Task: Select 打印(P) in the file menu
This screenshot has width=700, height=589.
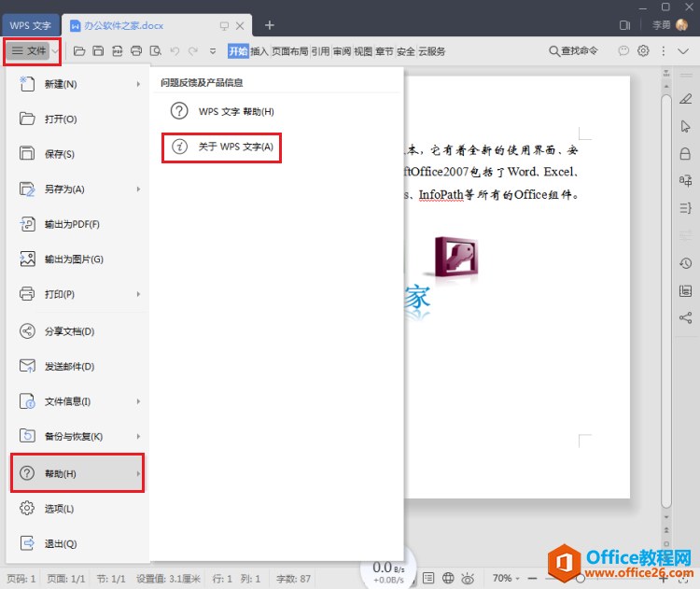Action: pyautogui.click(x=77, y=294)
